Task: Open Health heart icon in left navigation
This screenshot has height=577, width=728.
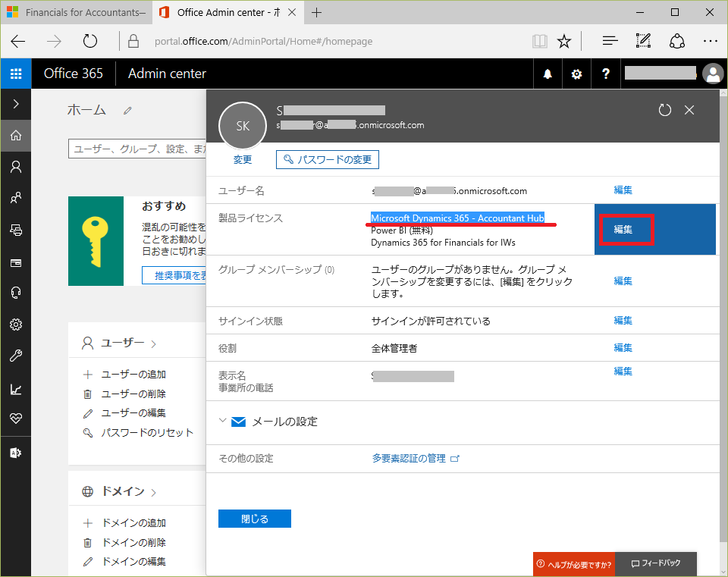Action: click(x=16, y=419)
